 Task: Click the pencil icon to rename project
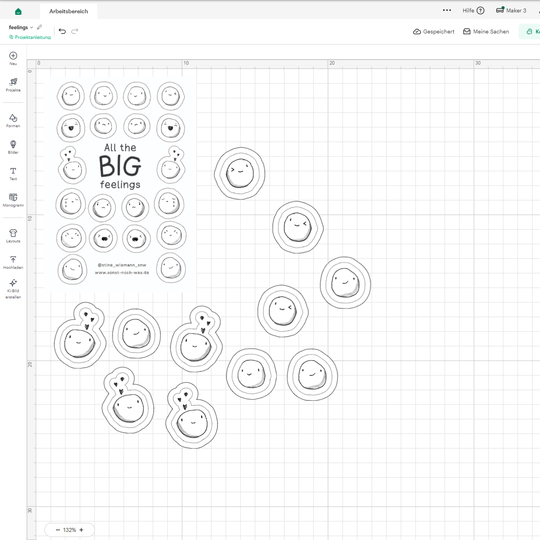coord(40,27)
